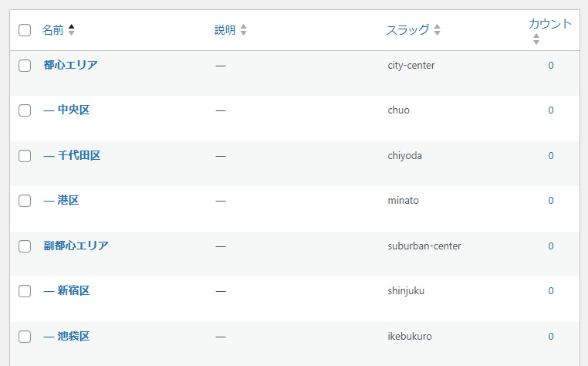
Task: Sort by スラッグ column header
Action: pyautogui.click(x=408, y=30)
